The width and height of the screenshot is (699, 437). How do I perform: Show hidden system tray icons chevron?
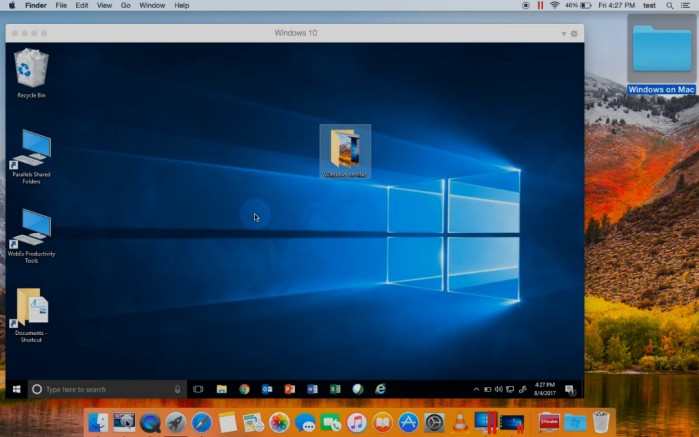click(476, 389)
